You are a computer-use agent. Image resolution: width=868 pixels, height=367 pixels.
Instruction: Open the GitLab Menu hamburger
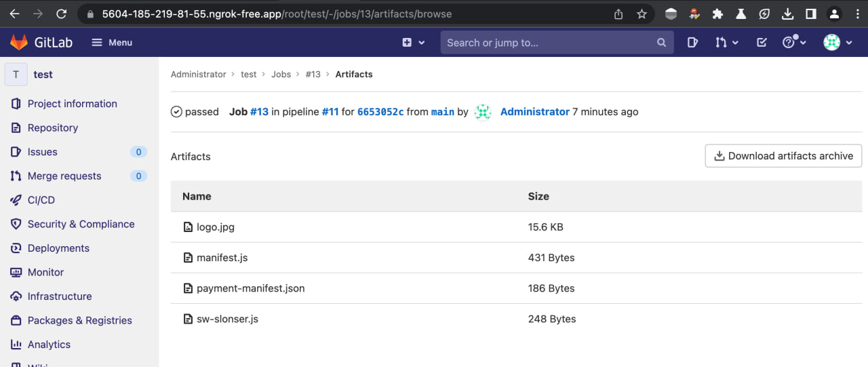click(112, 42)
